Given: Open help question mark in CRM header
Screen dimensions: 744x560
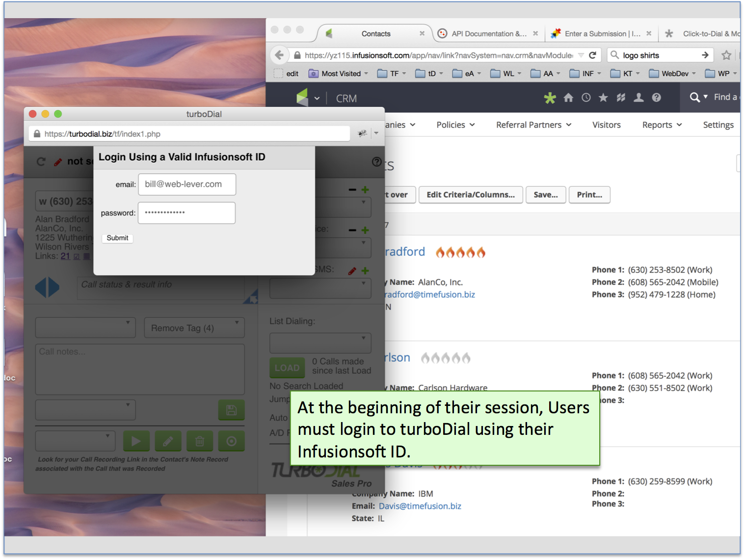Looking at the screenshot, I should click(x=656, y=98).
